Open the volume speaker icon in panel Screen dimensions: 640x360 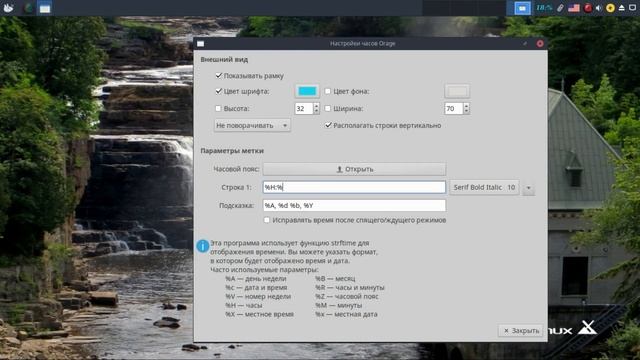(x=599, y=8)
